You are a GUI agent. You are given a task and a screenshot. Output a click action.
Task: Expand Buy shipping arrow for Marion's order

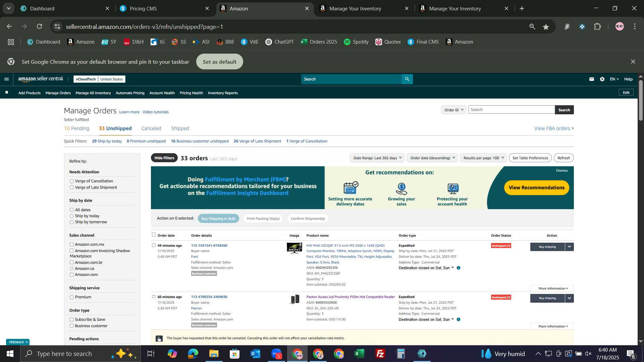570,298
